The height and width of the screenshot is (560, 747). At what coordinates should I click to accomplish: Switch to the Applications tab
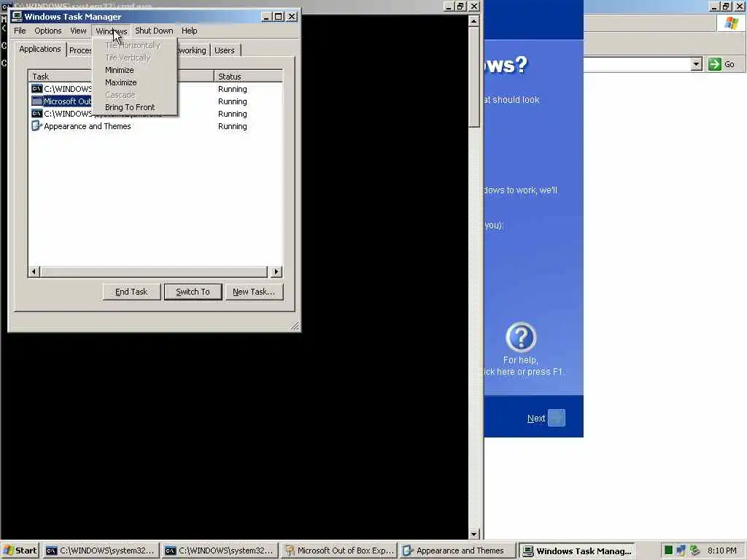(40, 49)
